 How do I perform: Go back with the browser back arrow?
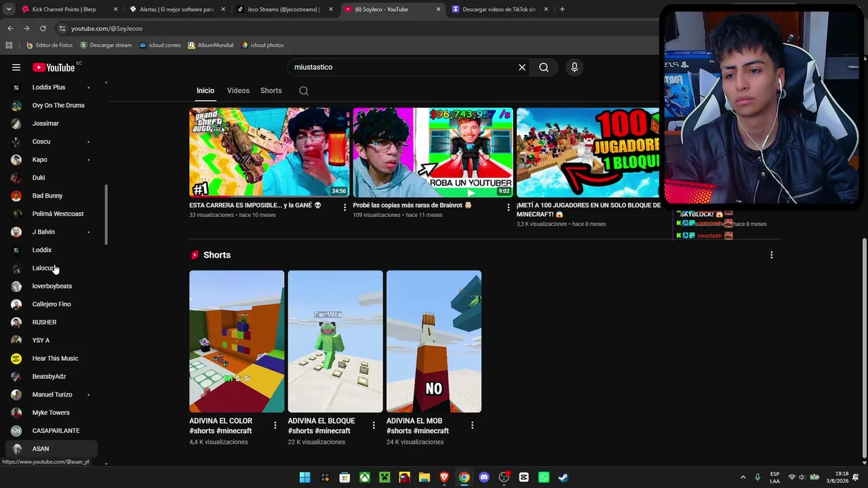[10, 28]
